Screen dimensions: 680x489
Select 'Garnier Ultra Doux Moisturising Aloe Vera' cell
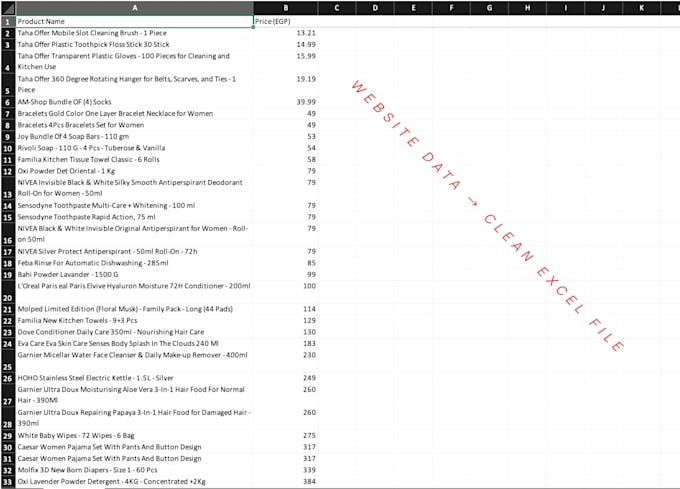pos(134,395)
